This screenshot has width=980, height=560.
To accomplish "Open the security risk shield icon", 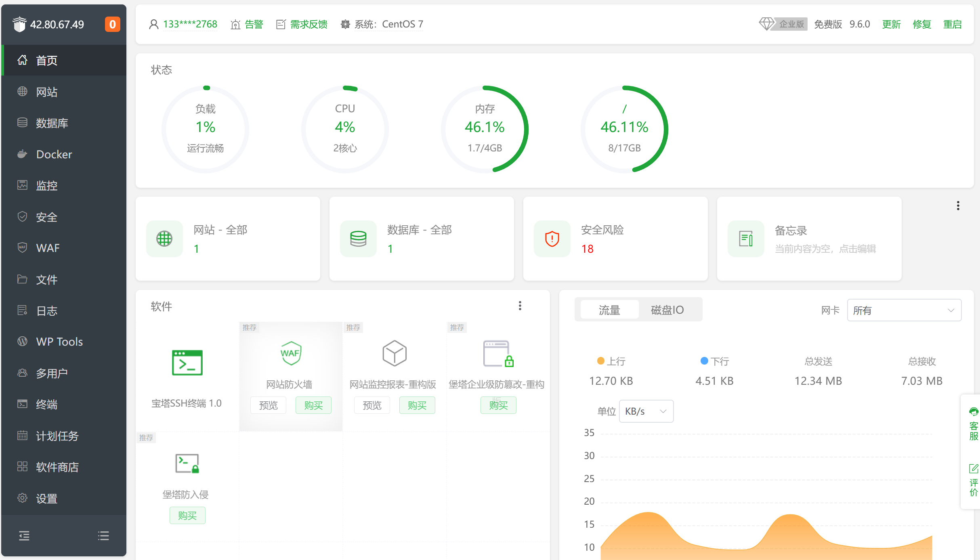I will [552, 239].
